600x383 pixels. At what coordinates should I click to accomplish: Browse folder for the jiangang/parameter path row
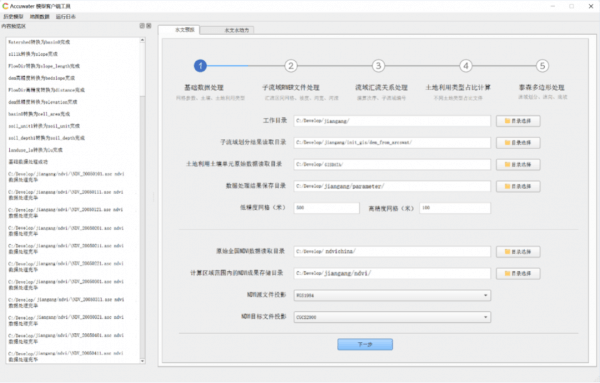click(x=518, y=186)
